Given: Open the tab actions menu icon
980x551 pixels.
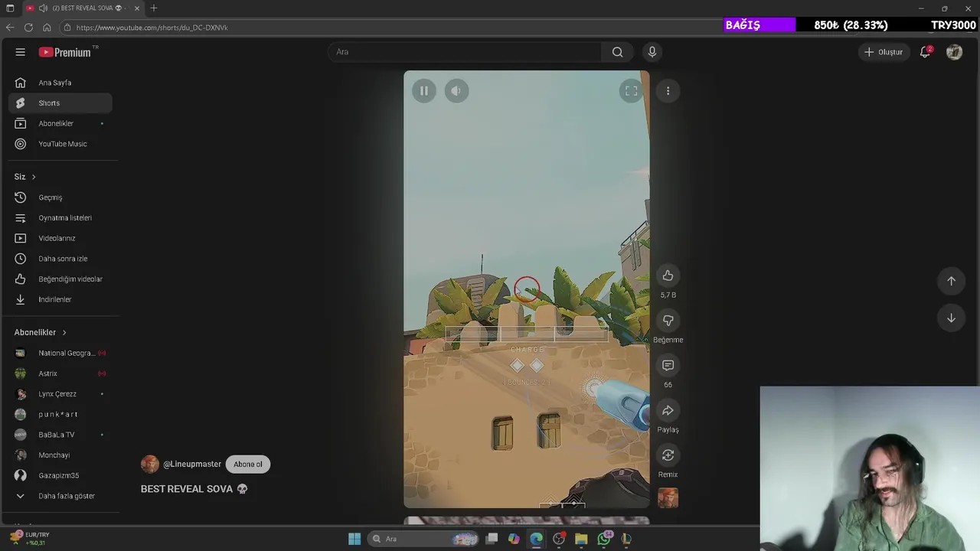Looking at the screenshot, I should point(9,8).
